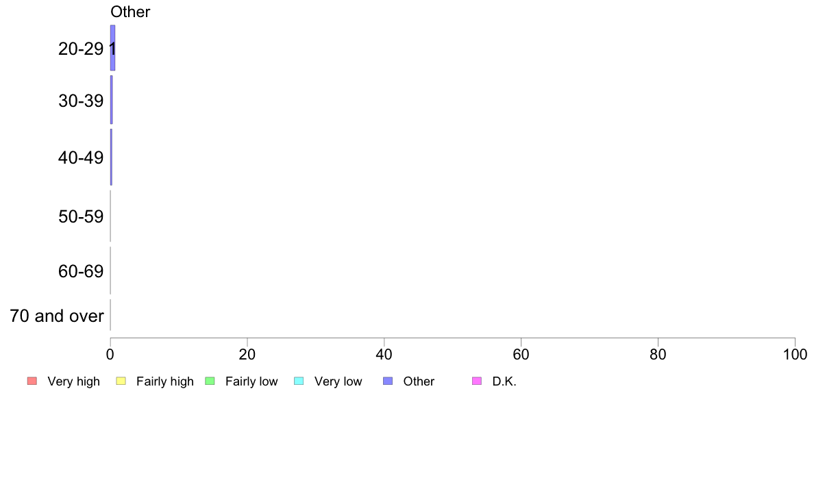Click the 20-29 category label
Image resolution: width=814 pixels, height=504 pixels.
click(x=81, y=49)
